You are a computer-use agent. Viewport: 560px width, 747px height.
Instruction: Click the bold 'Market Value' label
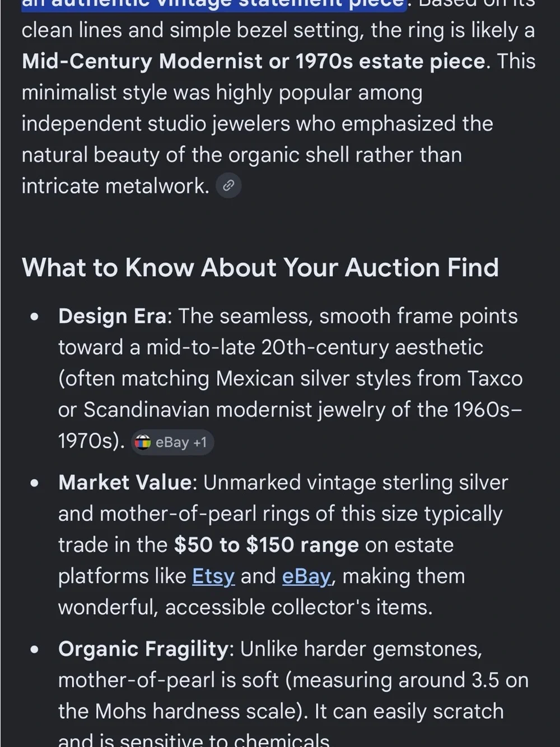coord(125,482)
